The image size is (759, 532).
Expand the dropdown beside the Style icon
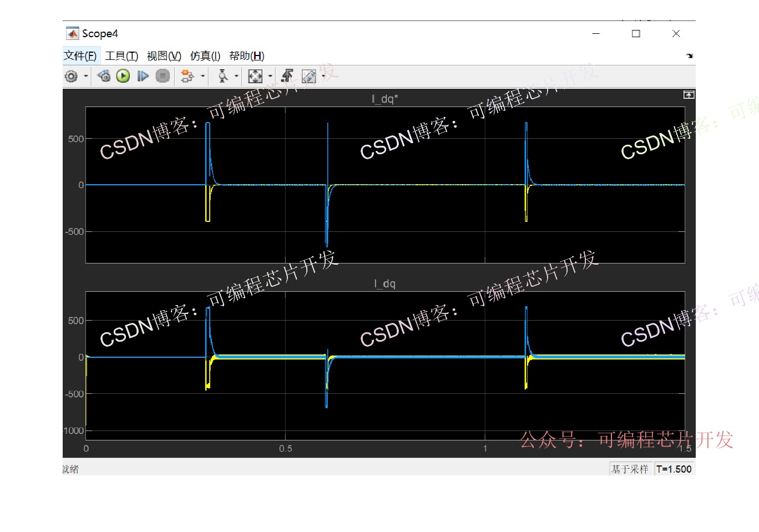(323, 76)
